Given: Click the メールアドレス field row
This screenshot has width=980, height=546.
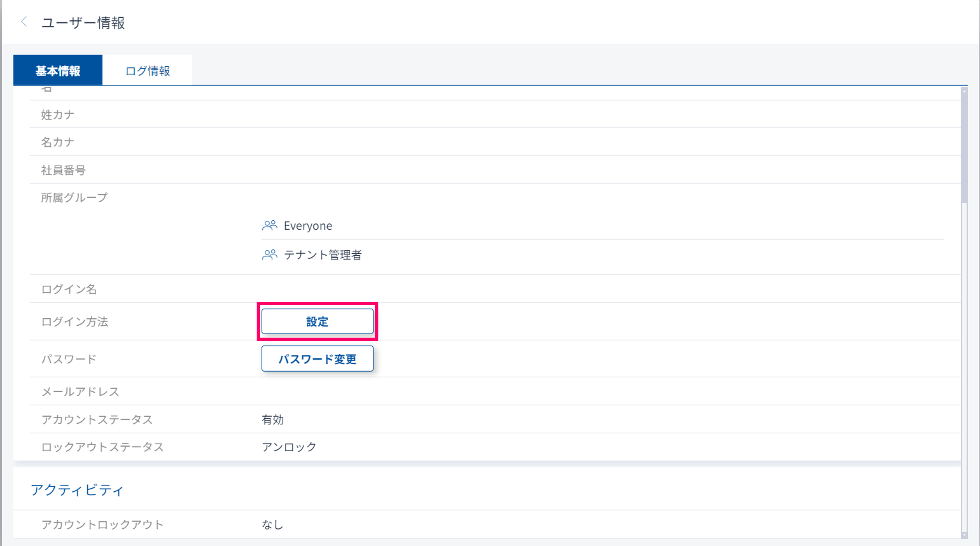Looking at the screenshot, I should point(80,392).
